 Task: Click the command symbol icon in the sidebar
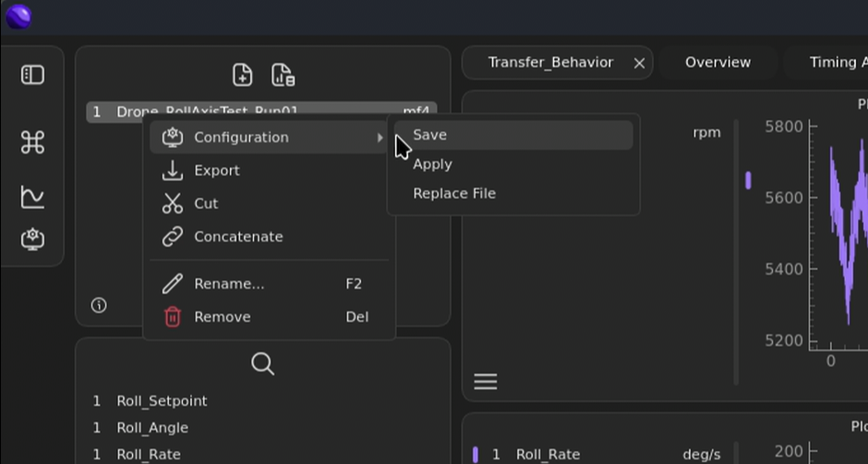pyautogui.click(x=32, y=142)
